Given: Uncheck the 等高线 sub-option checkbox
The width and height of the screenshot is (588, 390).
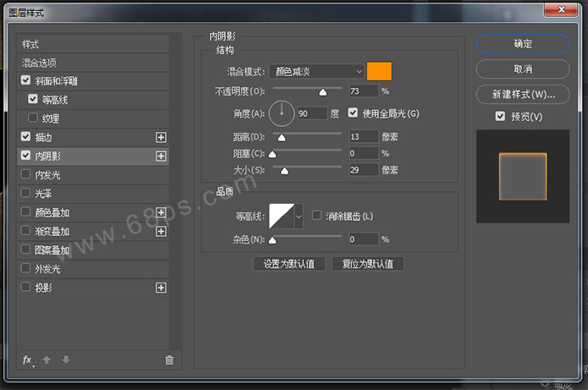Looking at the screenshot, I should click(33, 99).
